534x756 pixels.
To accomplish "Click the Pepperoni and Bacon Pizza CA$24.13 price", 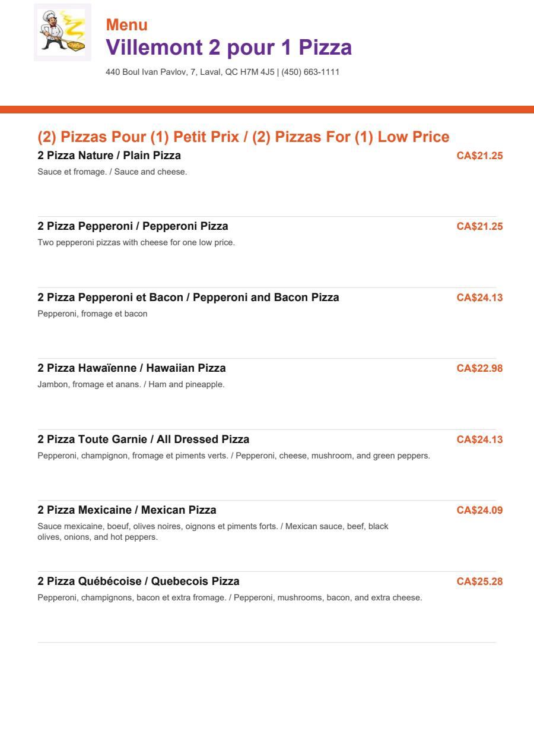I will point(479,298).
